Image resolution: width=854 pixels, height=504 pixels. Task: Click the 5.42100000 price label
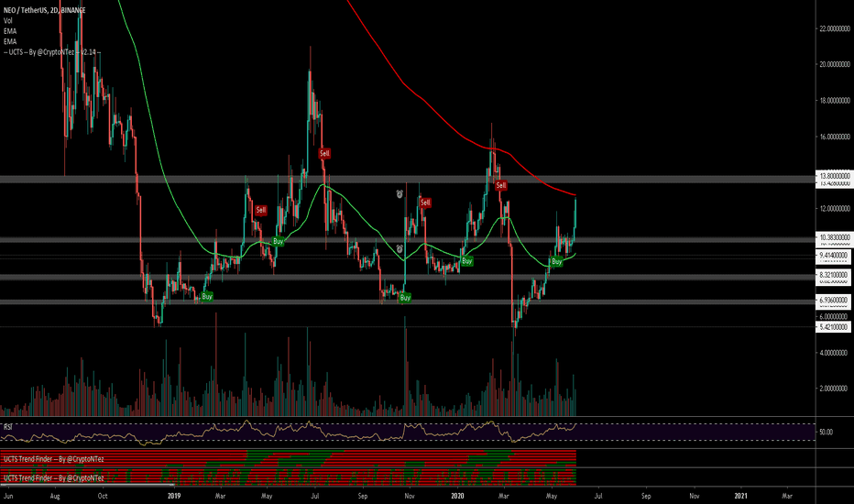(x=835, y=327)
